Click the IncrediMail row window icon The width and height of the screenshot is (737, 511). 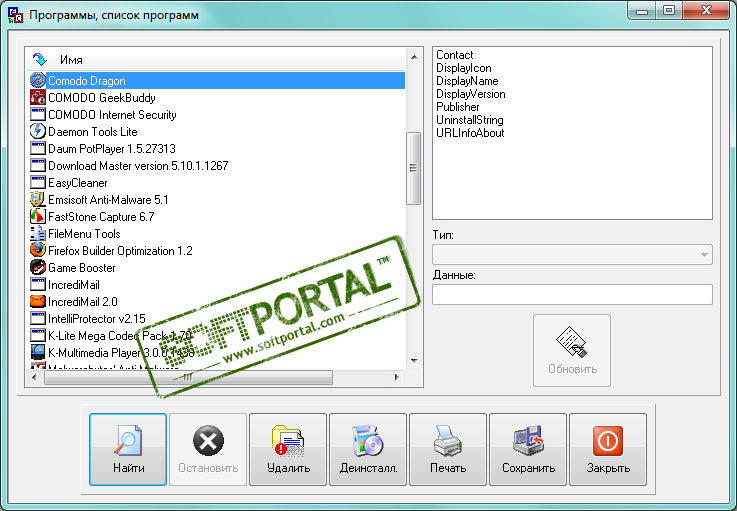pyautogui.click(x=38, y=284)
